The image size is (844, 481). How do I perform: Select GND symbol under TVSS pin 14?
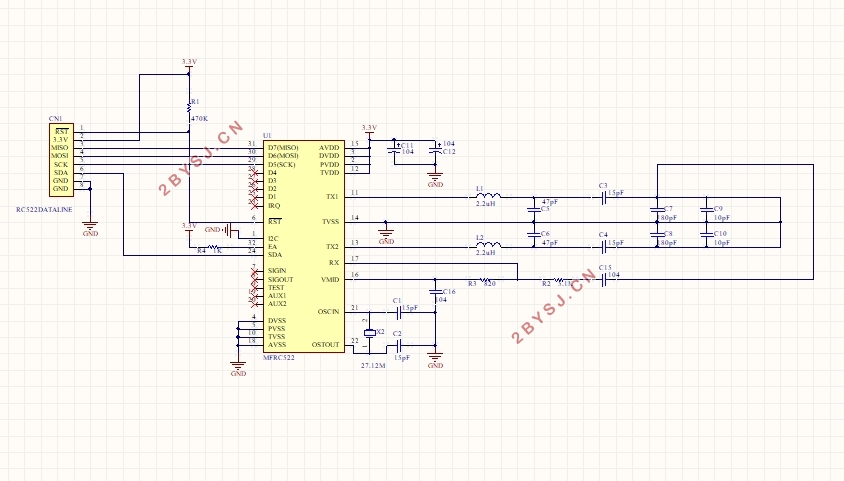click(386, 235)
